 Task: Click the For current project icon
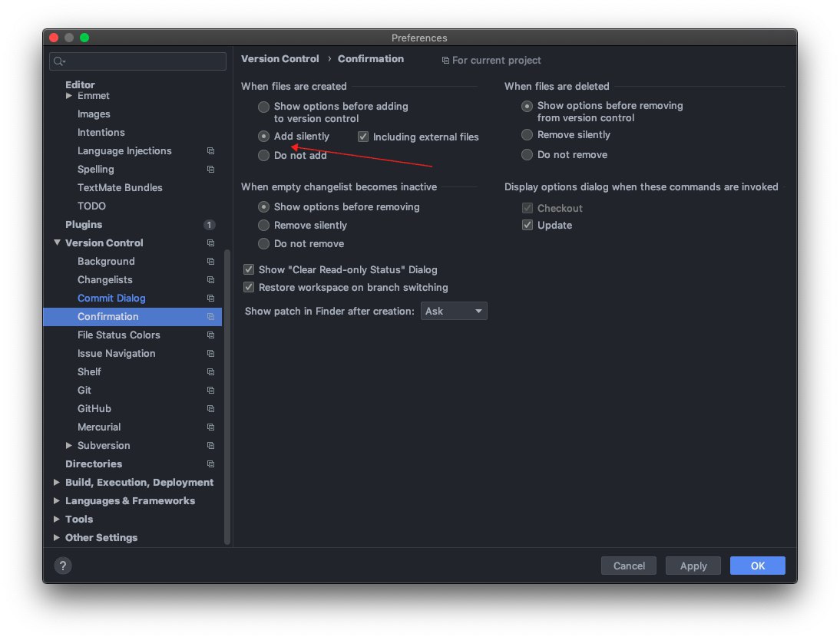pyautogui.click(x=445, y=61)
